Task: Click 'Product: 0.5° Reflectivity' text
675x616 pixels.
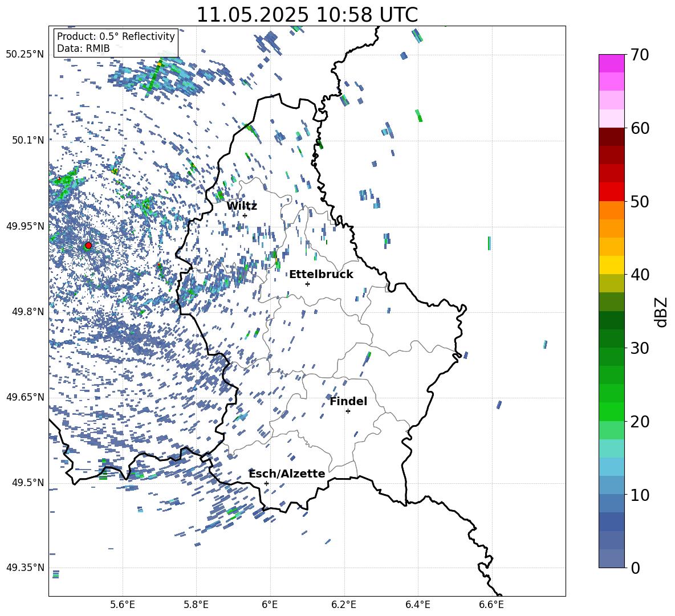Action: (116, 36)
